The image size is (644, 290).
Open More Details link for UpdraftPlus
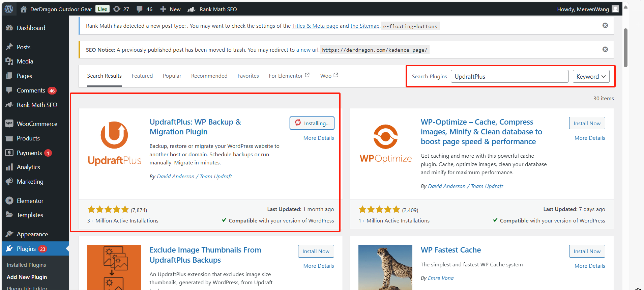(318, 138)
